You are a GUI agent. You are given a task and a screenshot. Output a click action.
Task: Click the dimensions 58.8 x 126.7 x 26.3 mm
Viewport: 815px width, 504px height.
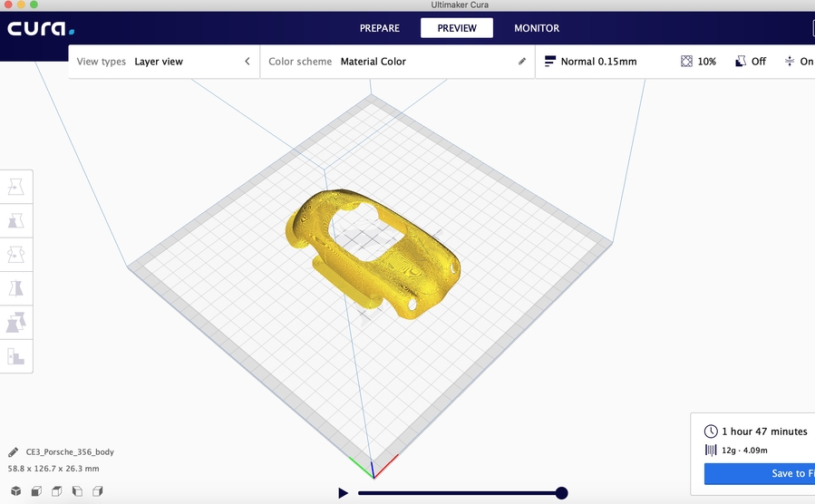coord(53,469)
